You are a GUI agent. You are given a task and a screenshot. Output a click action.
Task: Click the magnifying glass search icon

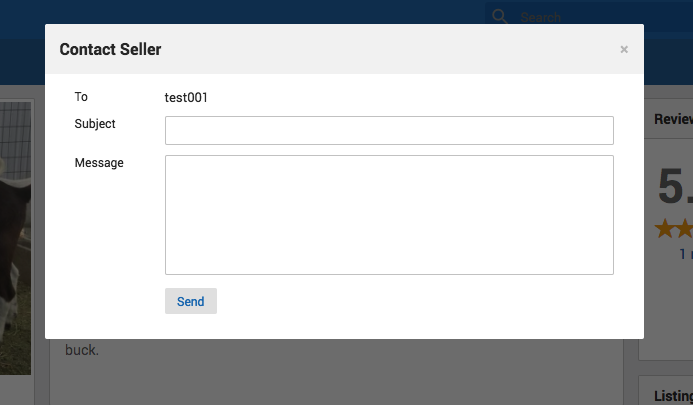pyautogui.click(x=500, y=17)
